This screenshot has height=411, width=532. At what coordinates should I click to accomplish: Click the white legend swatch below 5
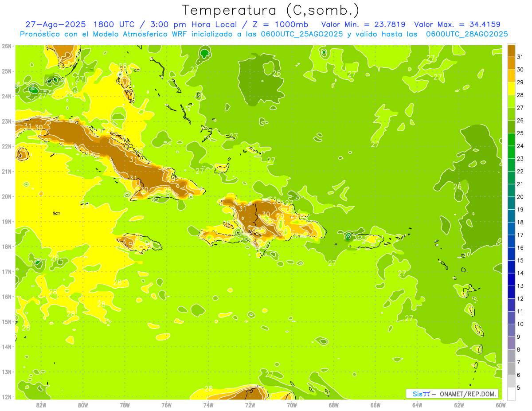[x=511, y=394]
